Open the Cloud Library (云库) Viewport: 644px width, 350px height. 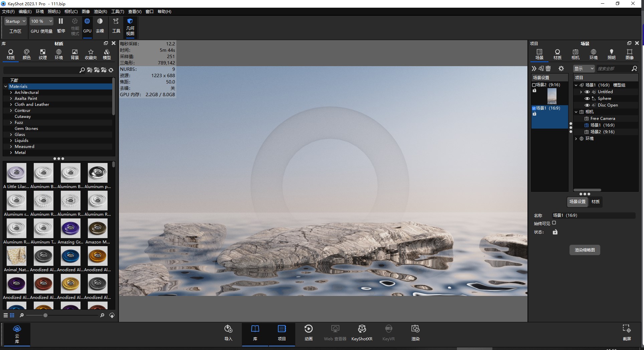pyautogui.click(x=17, y=334)
